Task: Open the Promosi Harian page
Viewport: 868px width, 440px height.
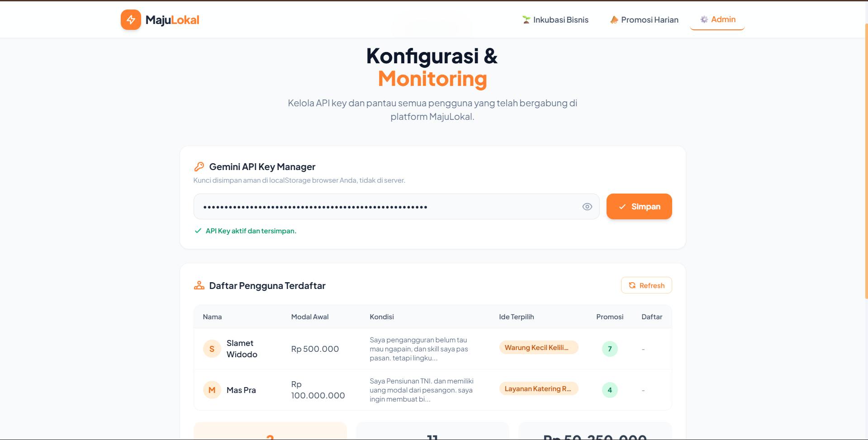Action: 644,20
